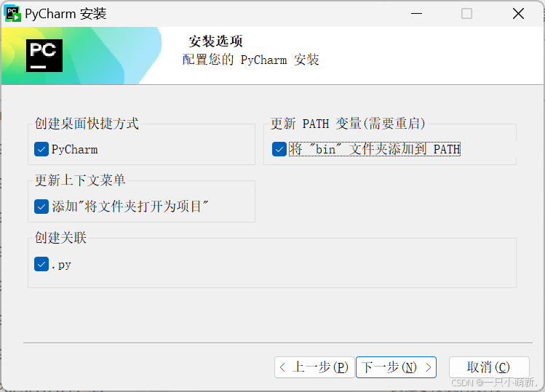Close the PyCharm 安装 window

point(518,14)
